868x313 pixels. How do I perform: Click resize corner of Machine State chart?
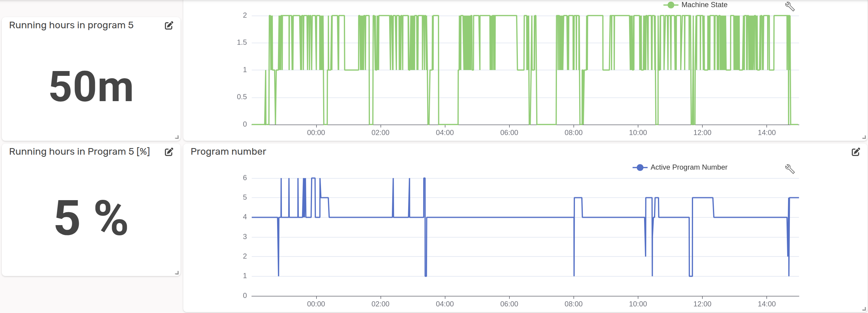click(x=863, y=137)
